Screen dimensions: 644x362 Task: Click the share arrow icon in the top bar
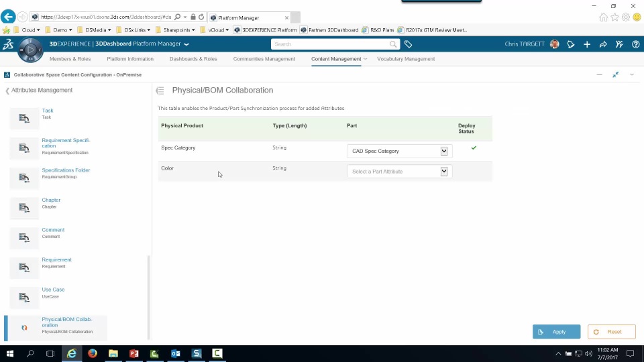tap(603, 44)
